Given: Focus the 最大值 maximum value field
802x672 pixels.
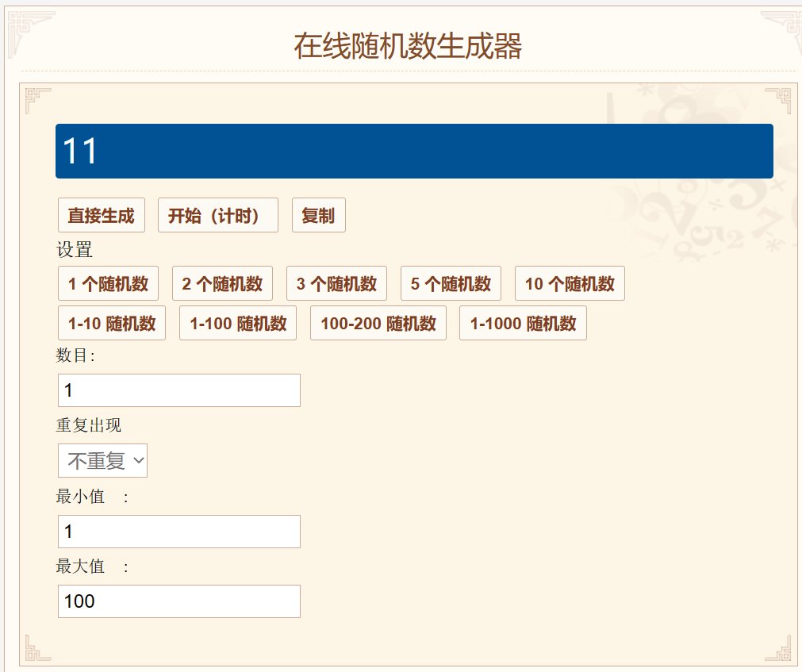Looking at the screenshot, I should pyautogui.click(x=179, y=601).
